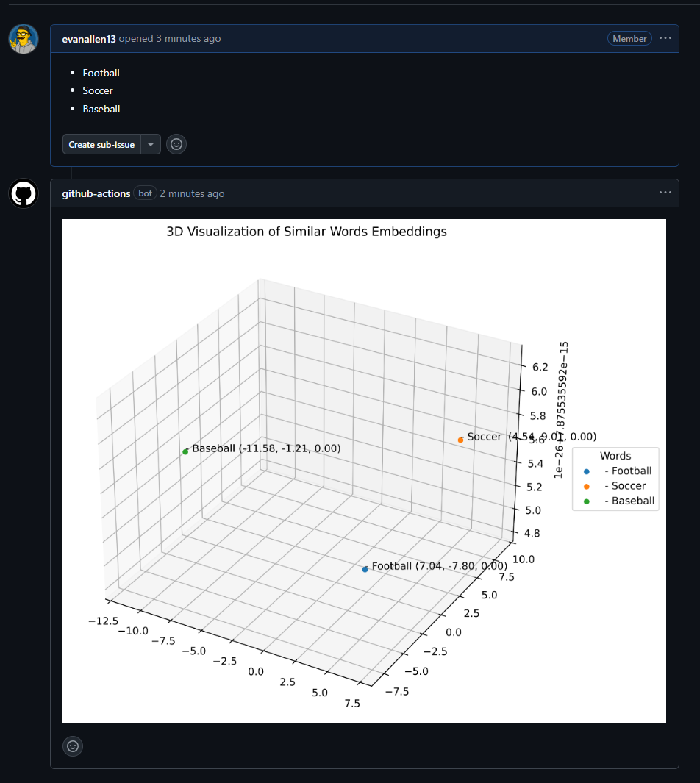700x783 pixels.
Task: Select the Baseball bullet item
Action: [x=101, y=109]
